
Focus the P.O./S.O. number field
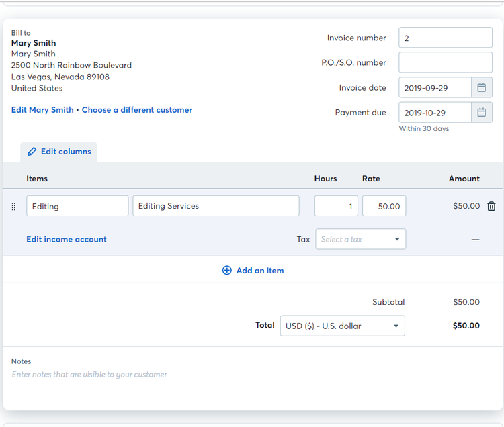446,62
